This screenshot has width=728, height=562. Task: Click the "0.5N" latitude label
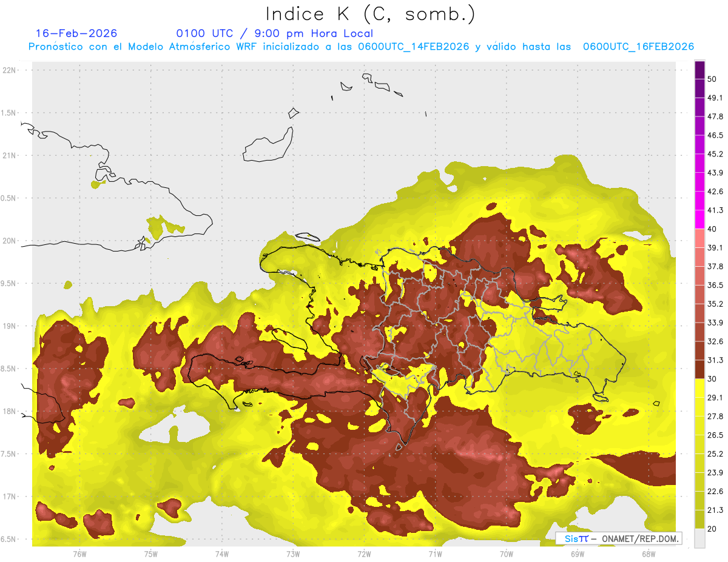(x=9, y=198)
